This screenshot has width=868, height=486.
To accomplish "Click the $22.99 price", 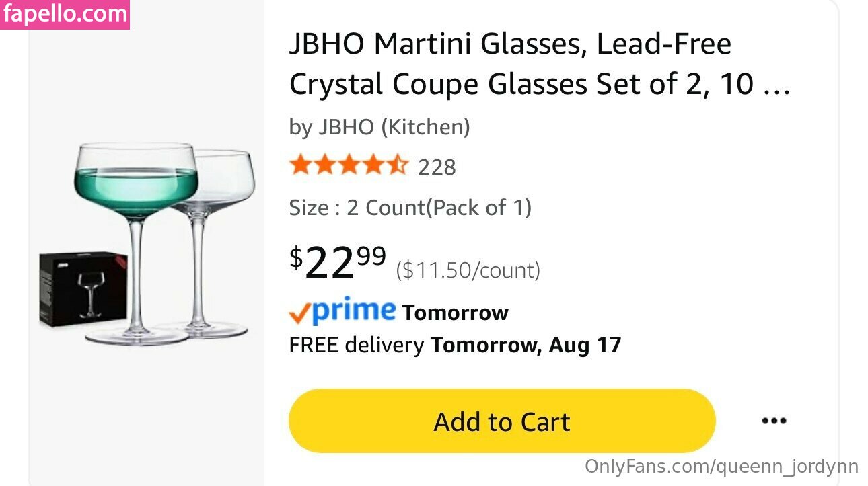I will point(338,262).
